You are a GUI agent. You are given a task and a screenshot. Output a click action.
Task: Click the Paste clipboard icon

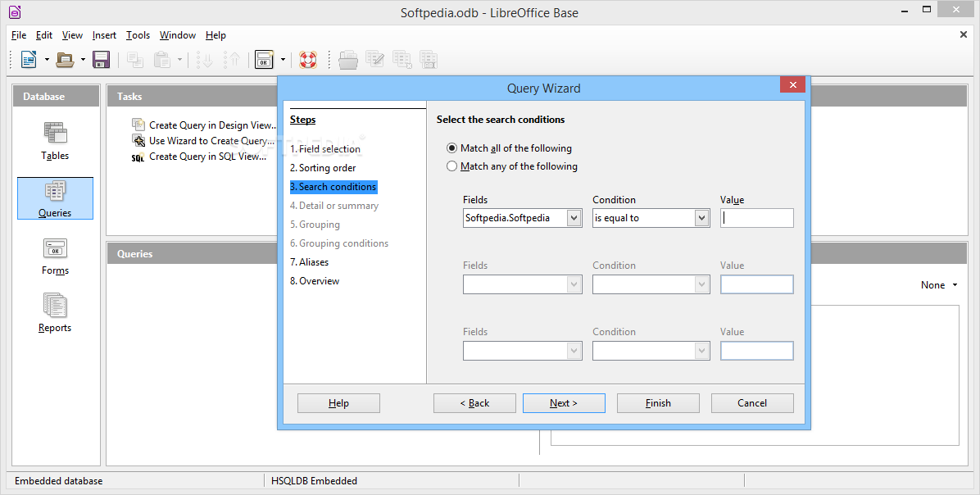tap(162, 59)
